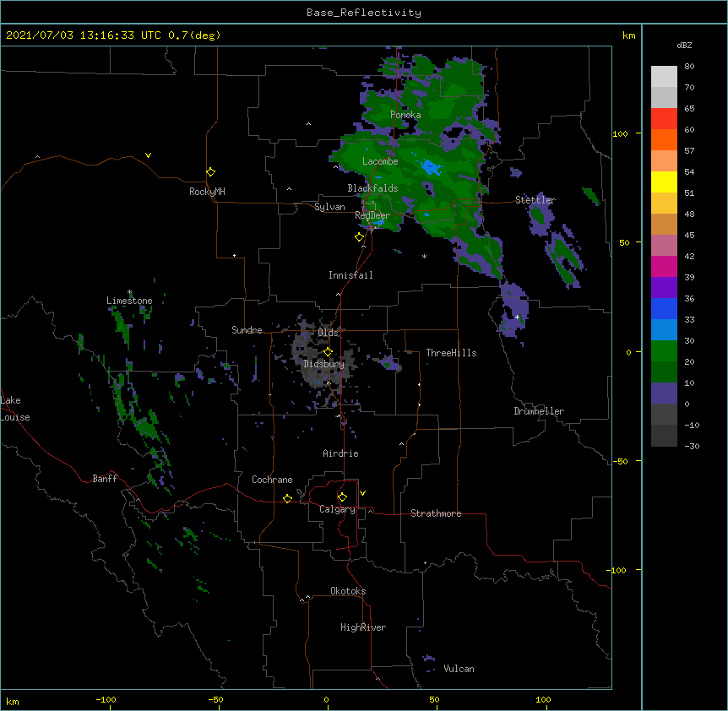Pick the yellow 54-51 dBZ legend color
Viewport: 728px width, 711px height.
click(664, 182)
